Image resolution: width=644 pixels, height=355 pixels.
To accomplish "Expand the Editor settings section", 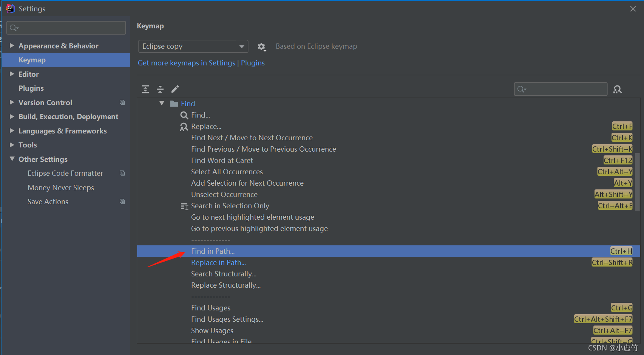I will point(12,74).
